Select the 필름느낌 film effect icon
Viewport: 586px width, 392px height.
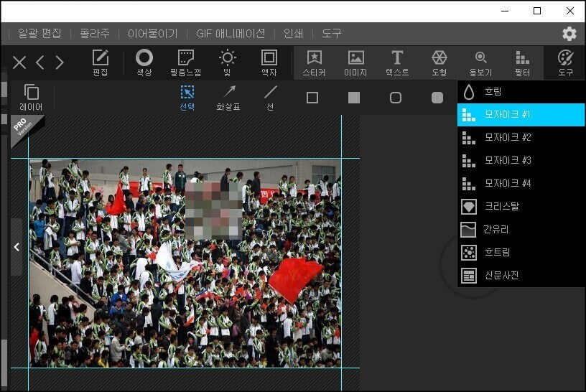[186, 62]
